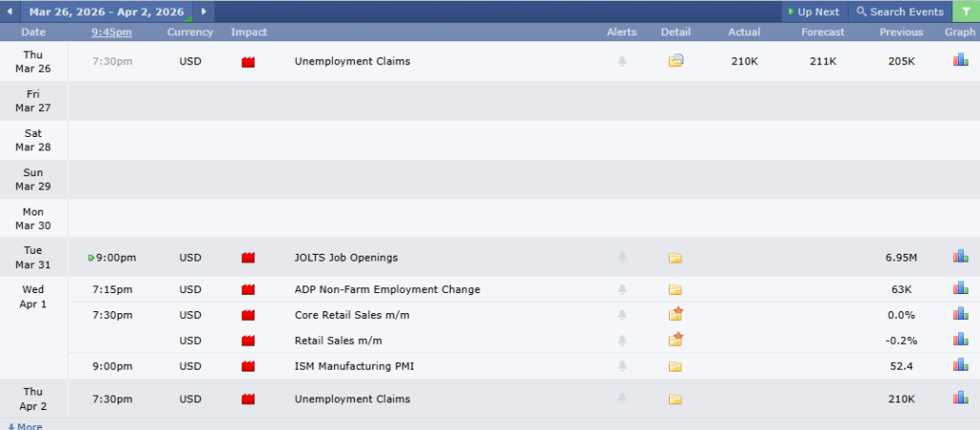The width and height of the screenshot is (980, 430).
Task: Click Search Events
Action: pyautogui.click(x=900, y=11)
